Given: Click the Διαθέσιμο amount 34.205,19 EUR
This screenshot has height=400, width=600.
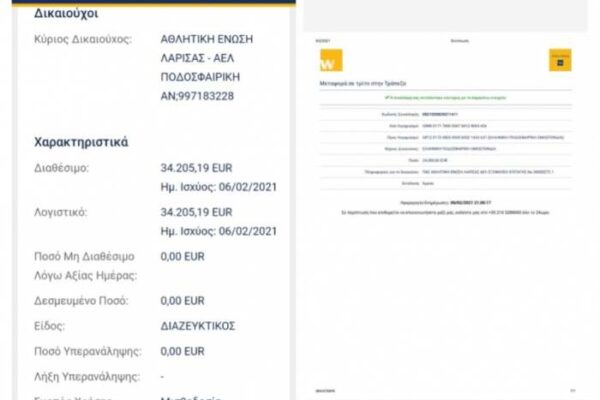Looking at the screenshot, I should pyautogui.click(x=197, y=168).
